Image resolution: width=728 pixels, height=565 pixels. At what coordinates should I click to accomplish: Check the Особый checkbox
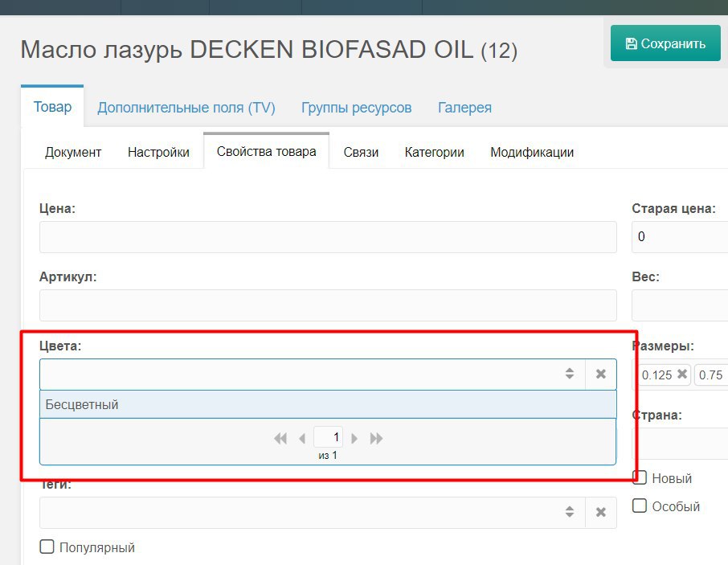click(x=640, y=506)
